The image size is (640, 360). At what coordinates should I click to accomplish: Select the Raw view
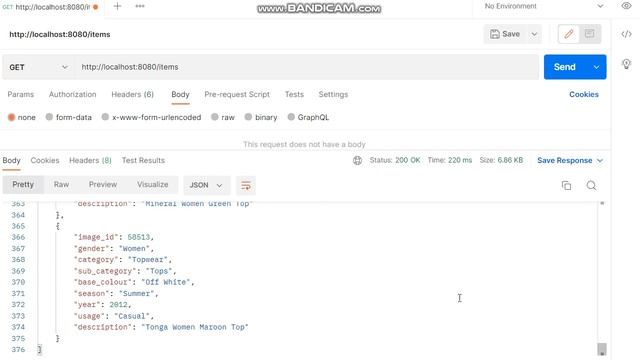[61, 184]
